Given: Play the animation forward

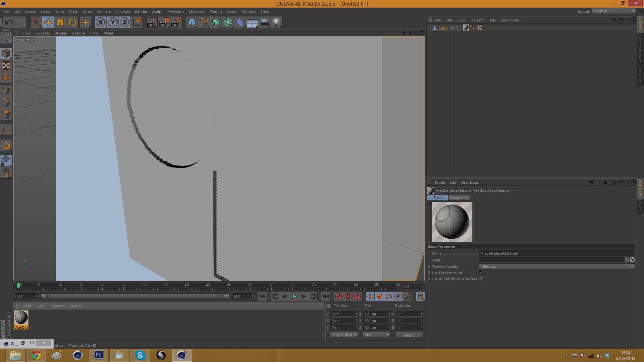Looking at the screenshot, I should (294, 296).
